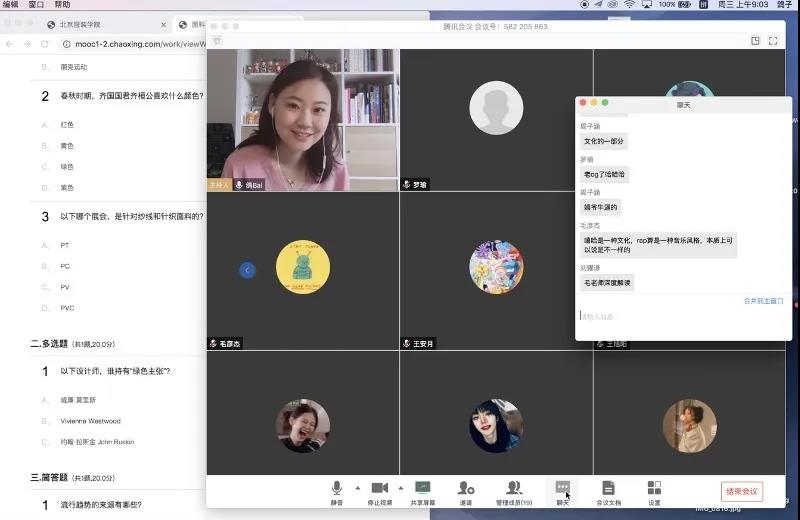Select 罗瑜's gray placeholder avatar

pyautogui.click(x=496, y=108)
